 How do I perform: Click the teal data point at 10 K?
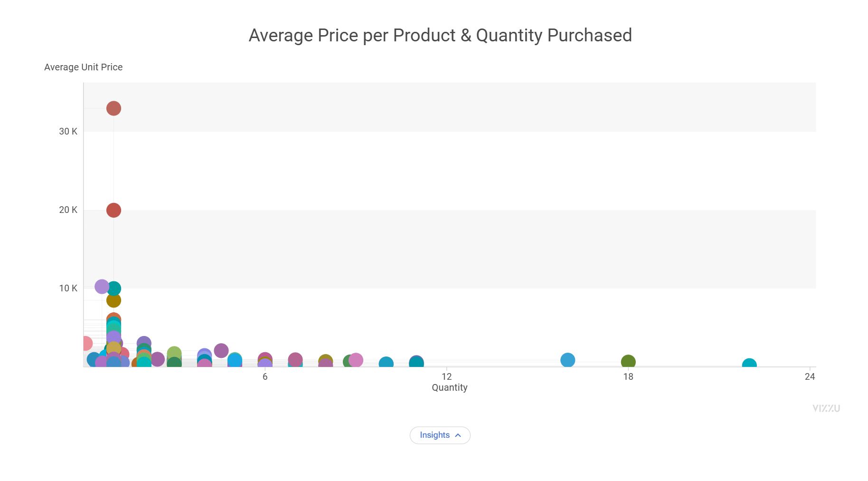click(114, 289)
